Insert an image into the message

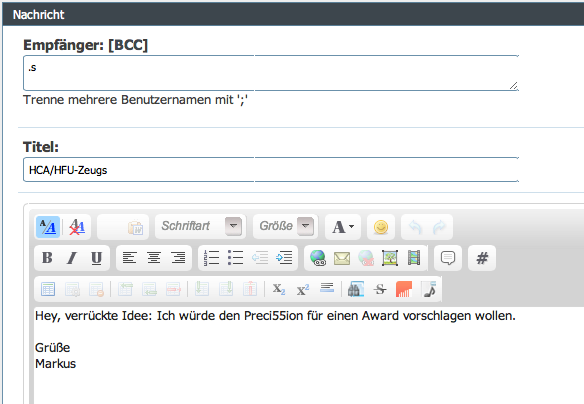pyautogui.click(x=390, y=258)
